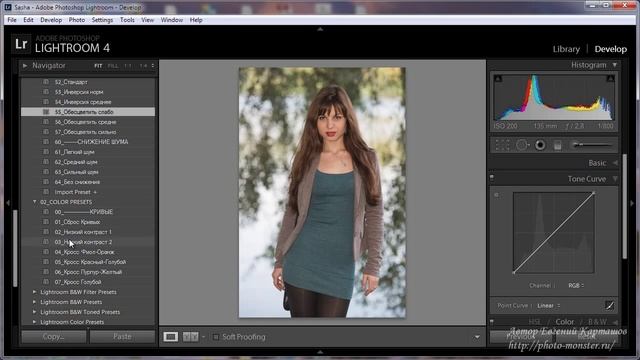Screen dimensions: 640x360
Task: Open the Settings menu
Action: click(102, 20)
